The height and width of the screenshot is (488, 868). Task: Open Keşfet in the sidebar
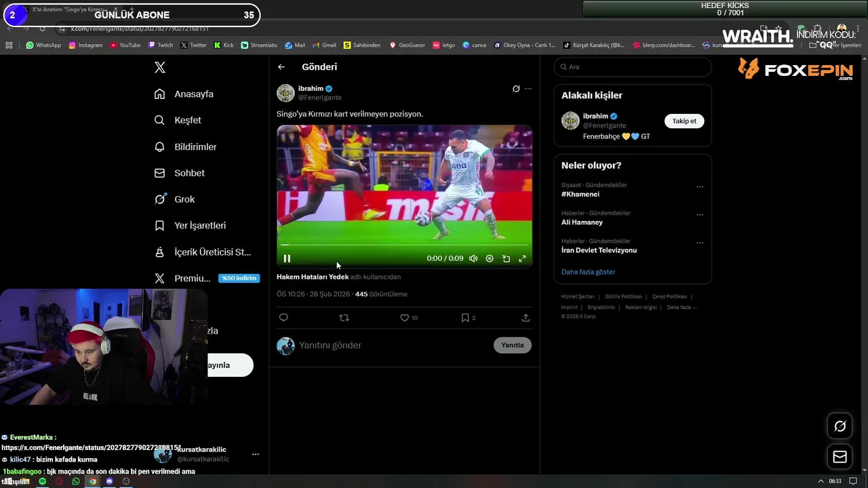click(178, 120)
